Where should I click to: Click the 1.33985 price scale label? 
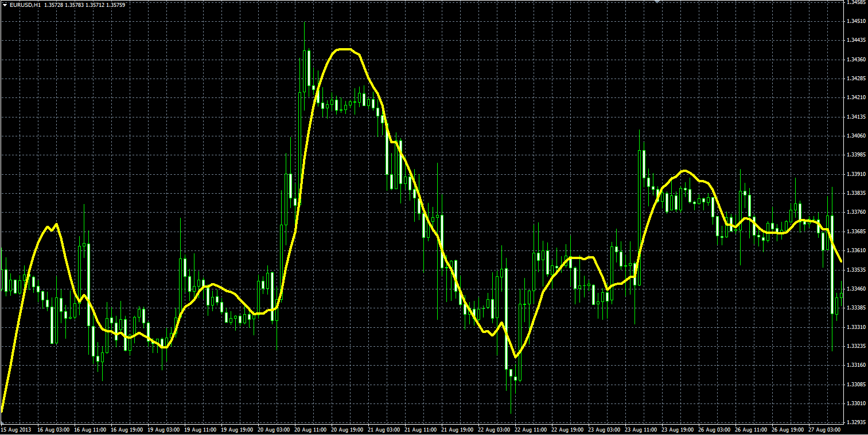point(856,155)
